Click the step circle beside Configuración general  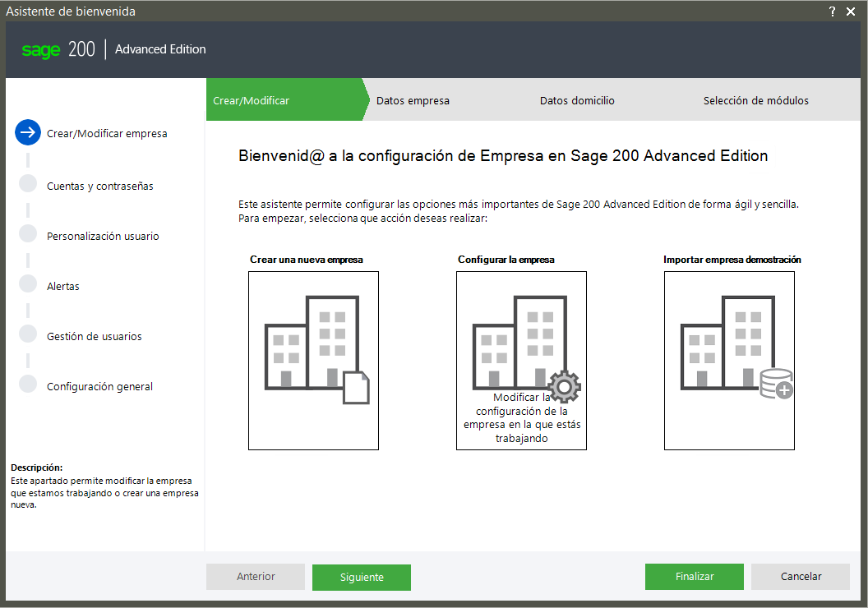click(x=28, y=384)
